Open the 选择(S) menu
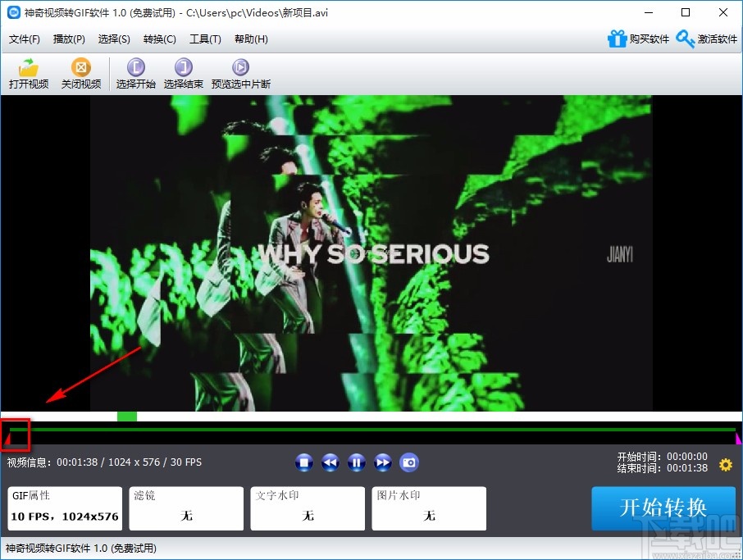Viewport: 743px width, 560px height. point(114,39)
